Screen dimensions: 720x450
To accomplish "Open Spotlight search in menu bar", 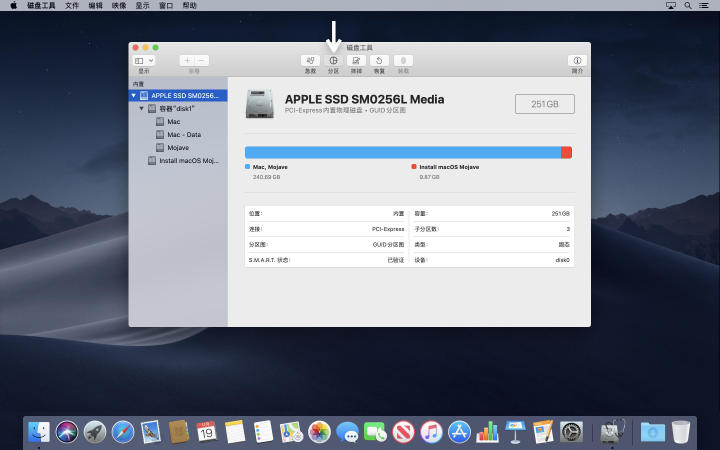I will point(688,6).
